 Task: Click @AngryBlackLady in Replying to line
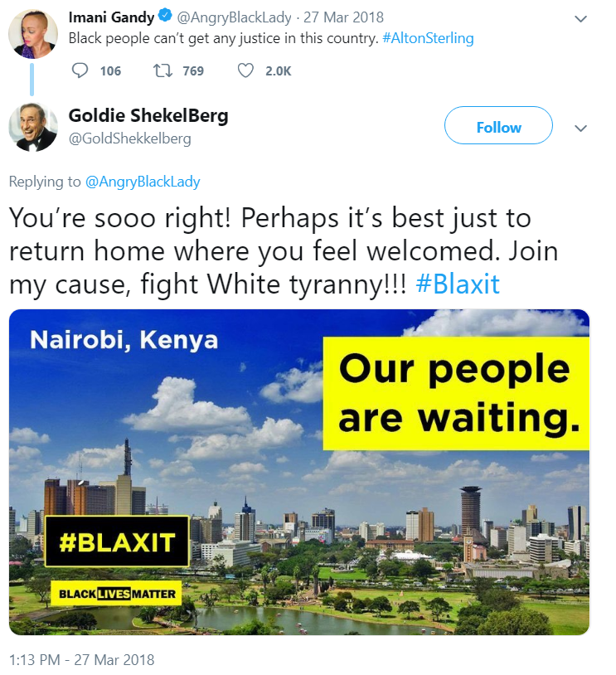click(143, 182)
